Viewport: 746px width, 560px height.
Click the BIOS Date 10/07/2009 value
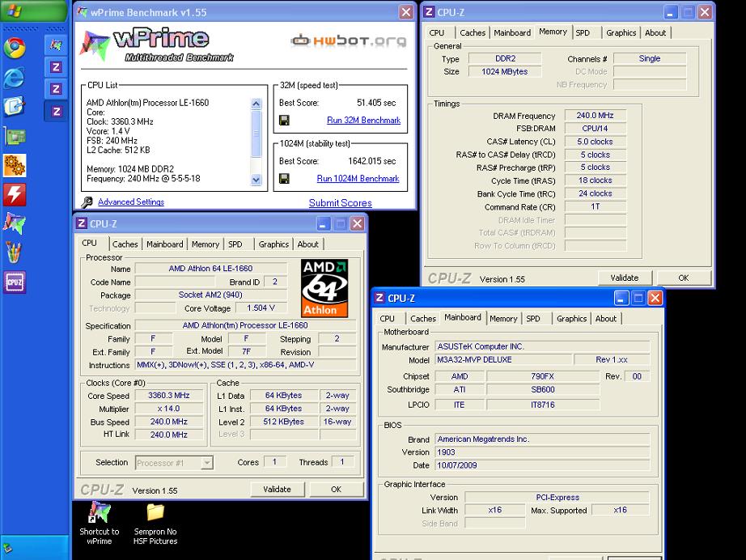click(x=542, y=465)
